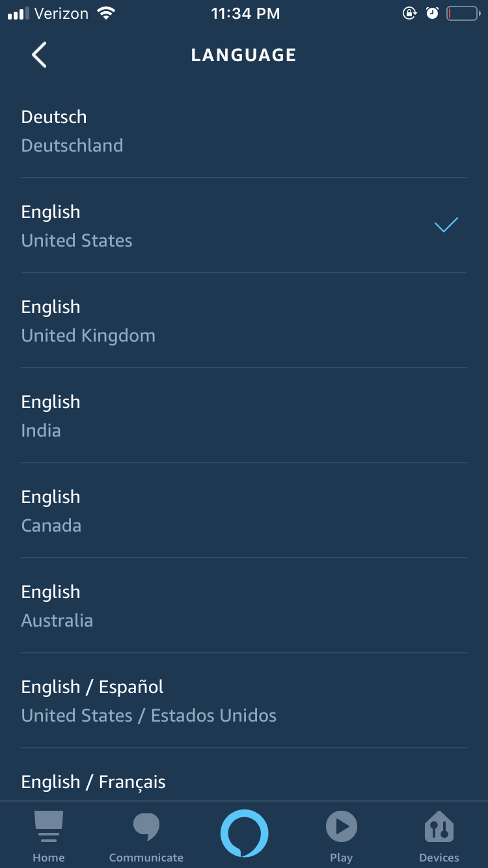The height and width of the screenshot is (868, 488).
Task: Open the Communicate speech bubble icon
Action: [146, 836]
